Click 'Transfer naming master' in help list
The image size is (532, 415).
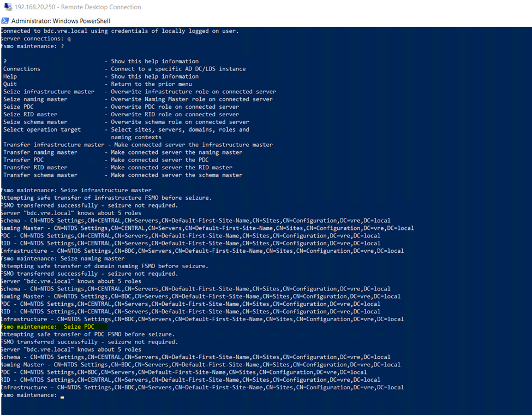(x=40, y=152)
